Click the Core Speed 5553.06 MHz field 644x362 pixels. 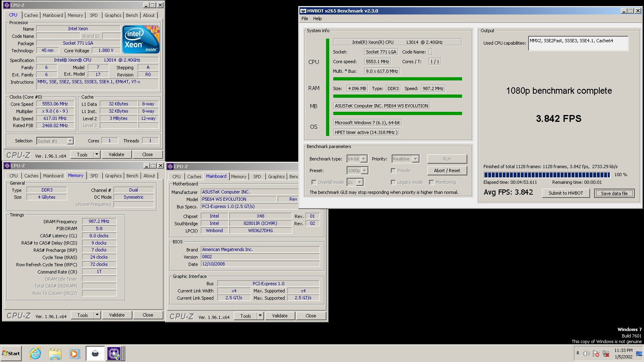[55, 104]
